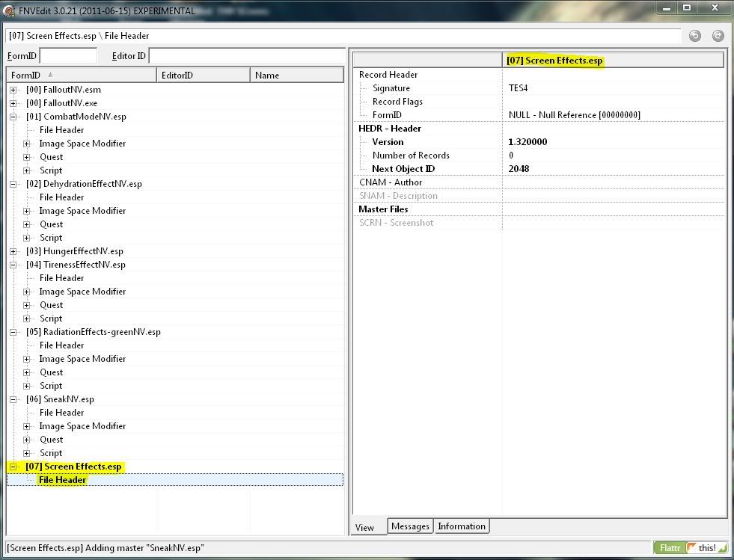Expand the [03] HungerEffectNV.esp node
This screenshot has width=734, height=560.
13,252
